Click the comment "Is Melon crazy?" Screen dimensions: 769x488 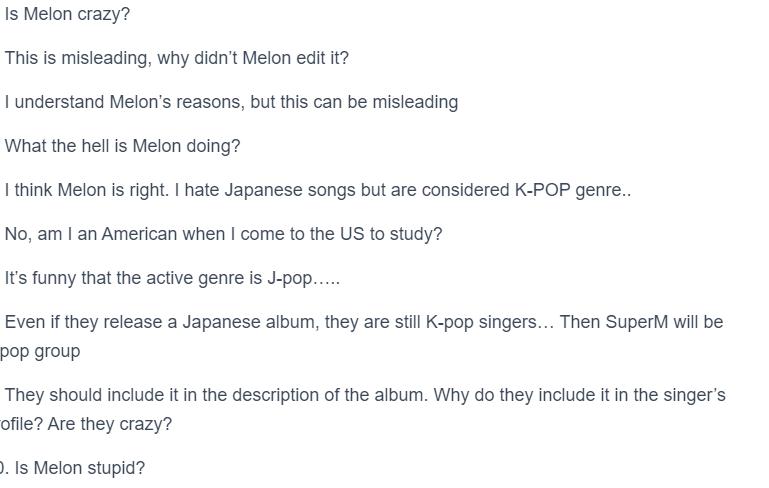[67, 14]
